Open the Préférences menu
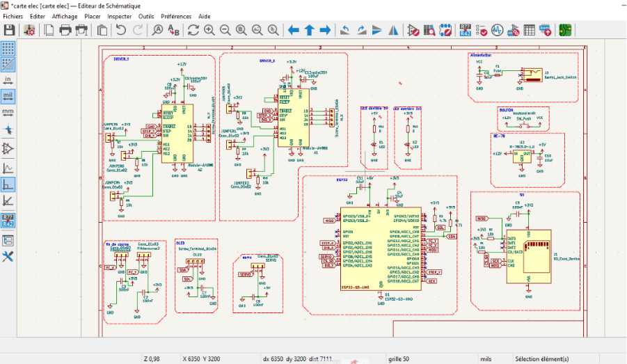The height and width of the screenshot is (364, 627). 176,17
